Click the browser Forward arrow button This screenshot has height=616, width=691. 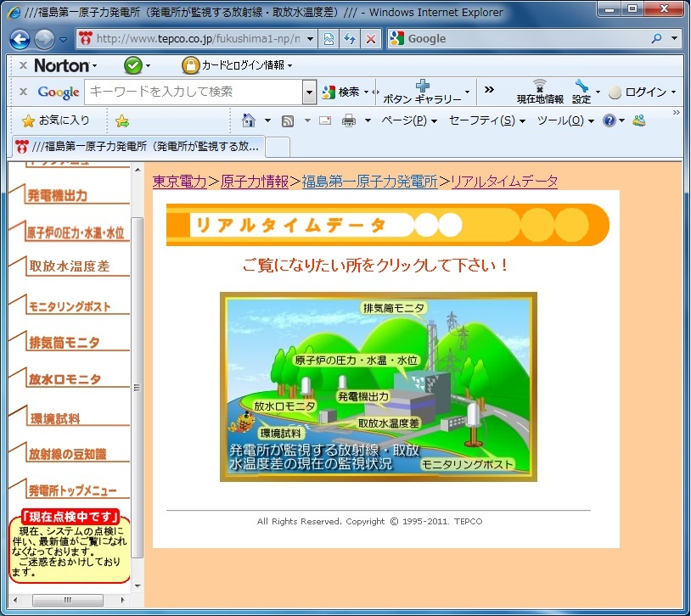click(44, 39)
